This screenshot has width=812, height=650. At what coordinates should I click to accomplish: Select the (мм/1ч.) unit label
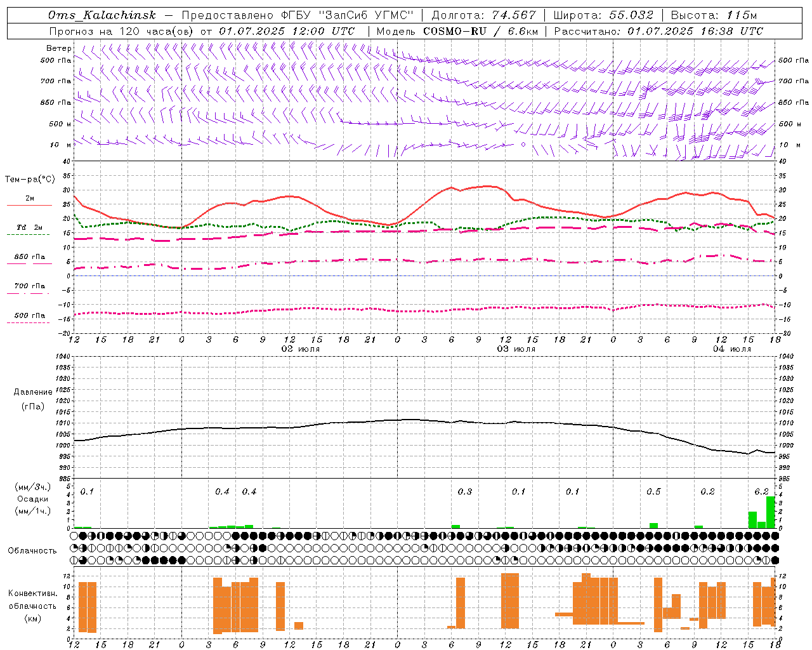[34, 511]
